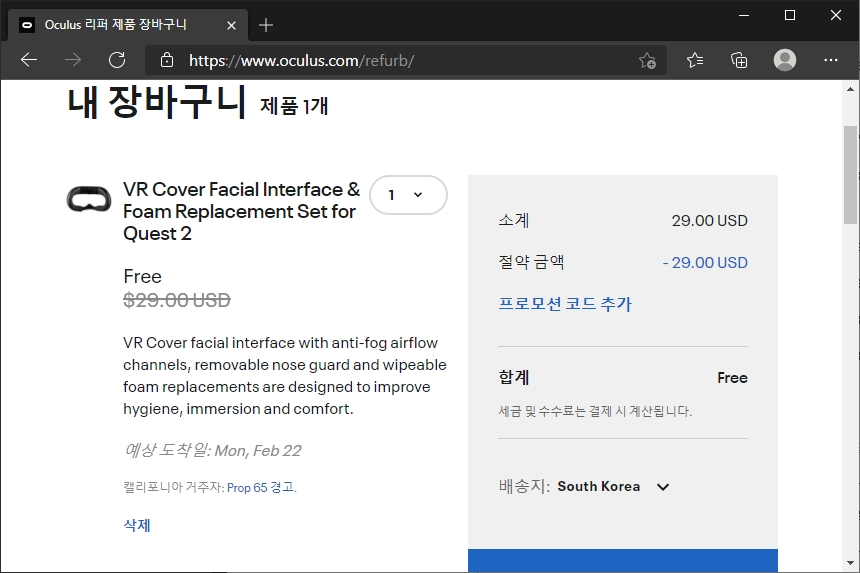Click the vertical scrollbar thumb

(x=850, y=174)
